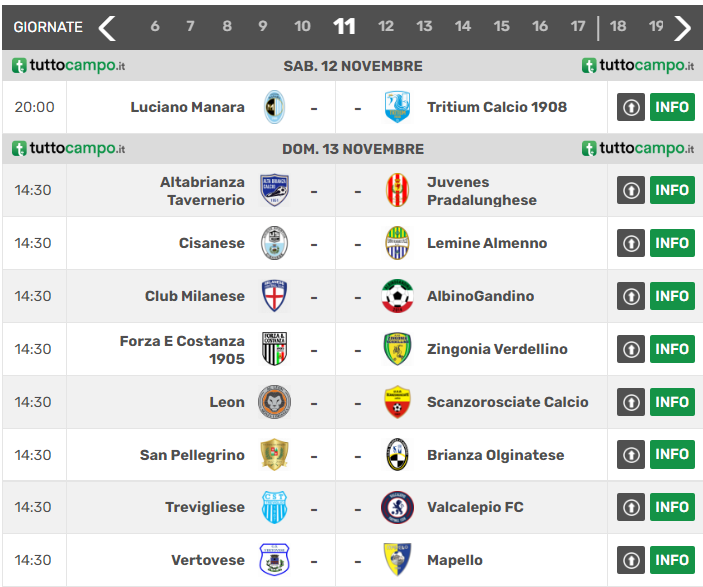703x587 pixels.
Task: Click the Luciano Manara team crest
Action: coord(274,107)
